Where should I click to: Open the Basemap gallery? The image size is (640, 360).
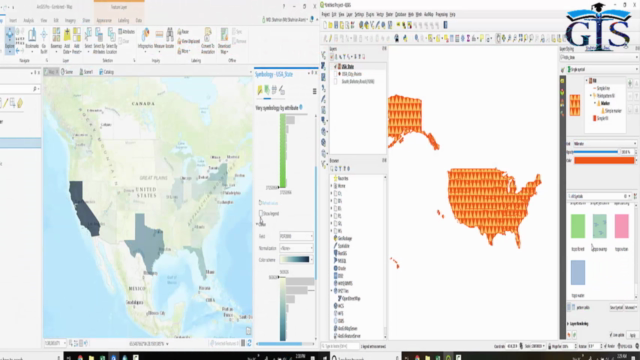[x=56, y=40]
